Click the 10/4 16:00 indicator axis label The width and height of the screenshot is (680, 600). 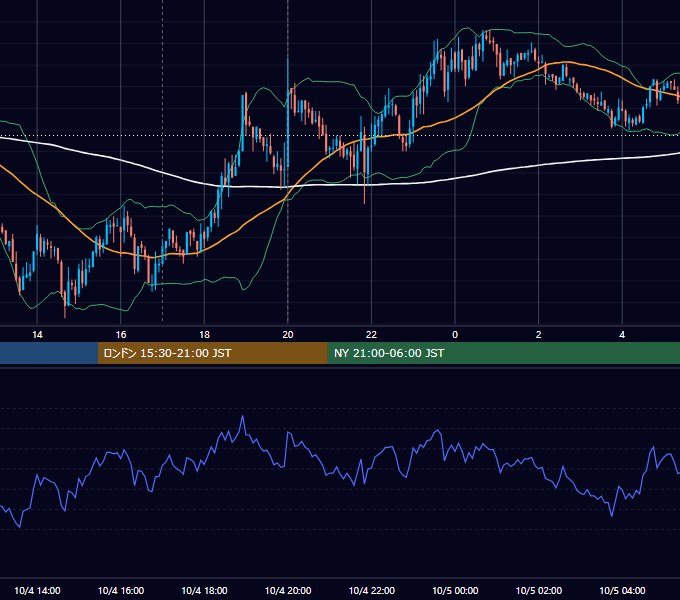[x=121, y=590]
